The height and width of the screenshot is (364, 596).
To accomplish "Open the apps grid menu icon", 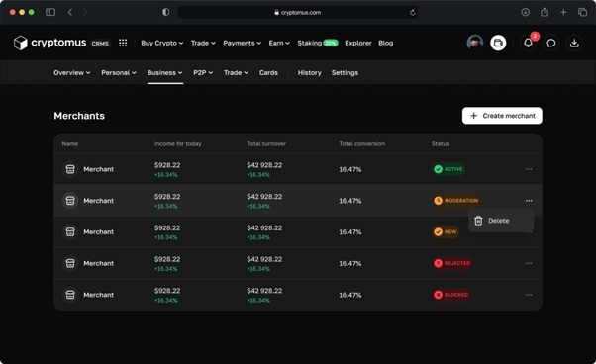I will pyautogui.click(x=123, y=43).
